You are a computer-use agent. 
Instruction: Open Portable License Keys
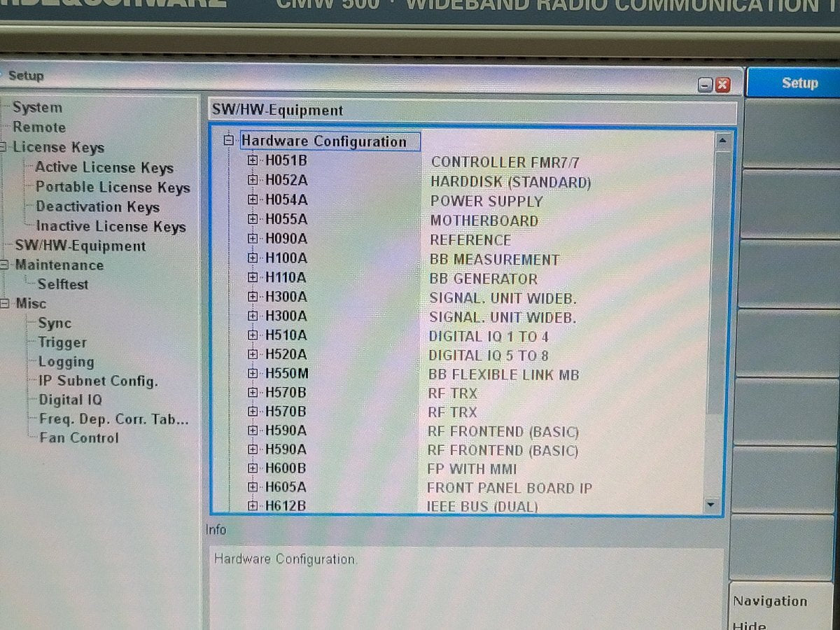pos(113,187)
